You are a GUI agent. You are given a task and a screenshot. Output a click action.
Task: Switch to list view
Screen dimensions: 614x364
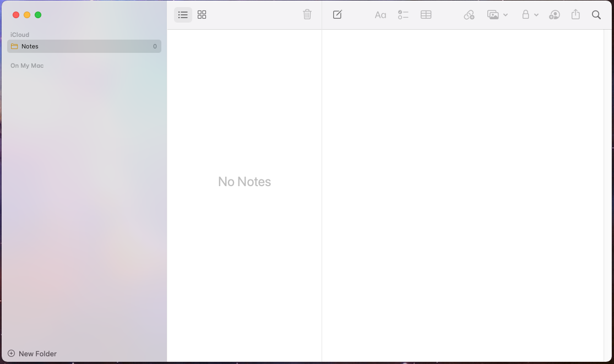(183, 15)
